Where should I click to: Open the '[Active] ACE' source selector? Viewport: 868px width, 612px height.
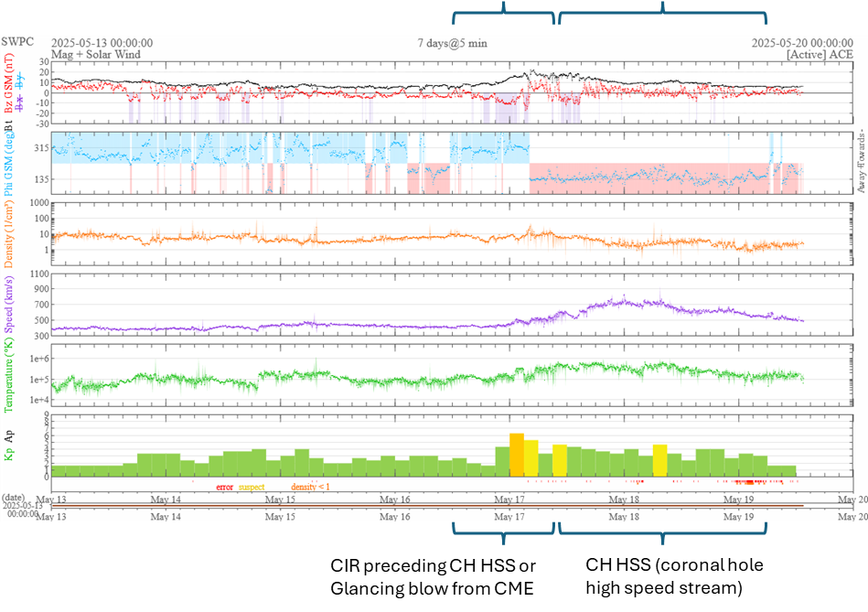tap(820, 55)
